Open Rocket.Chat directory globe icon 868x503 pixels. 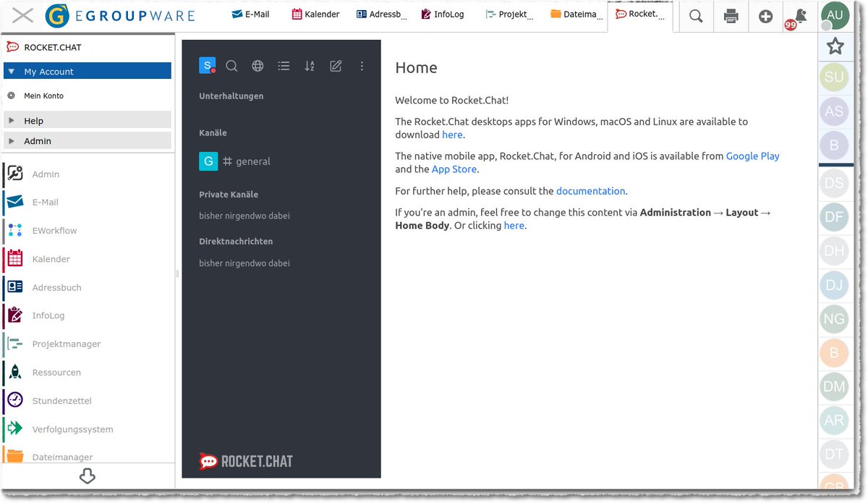258,66
